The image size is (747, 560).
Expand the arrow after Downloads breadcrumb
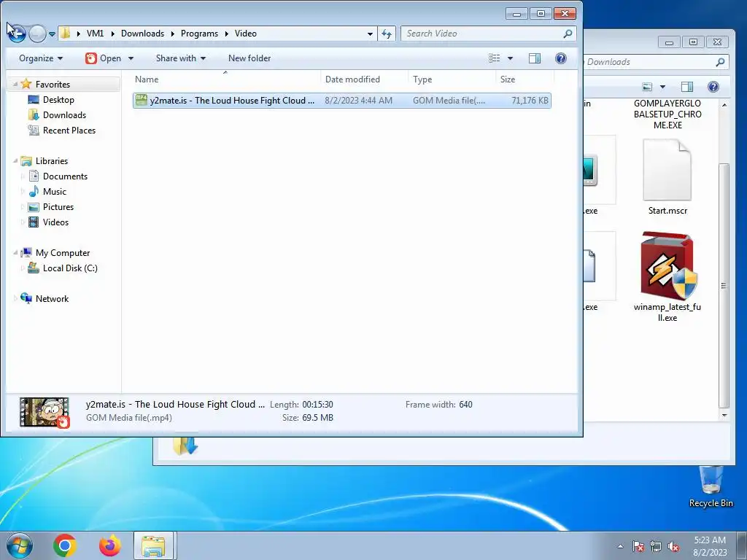click(x=172, y=34)
